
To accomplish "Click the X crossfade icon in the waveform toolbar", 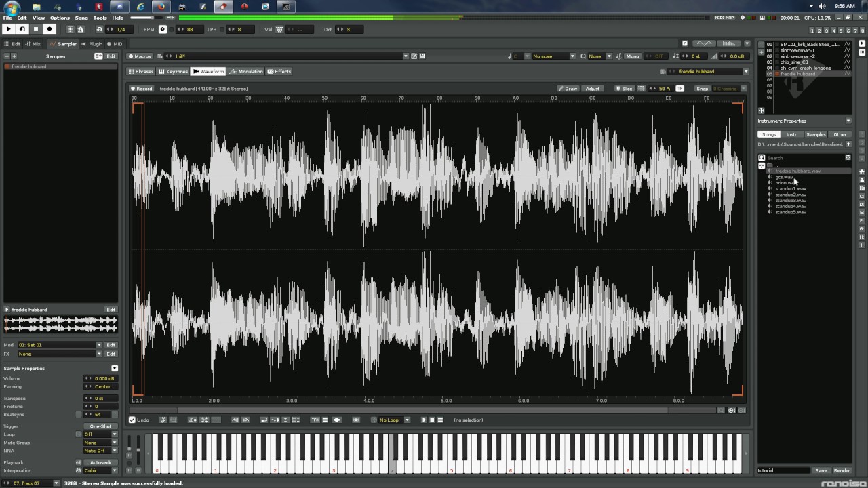I will pos(356,420).
